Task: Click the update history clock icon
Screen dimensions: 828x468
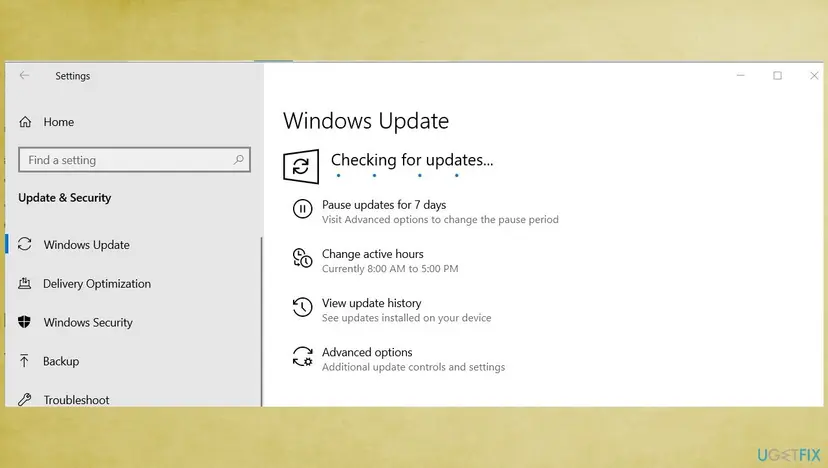Action: (x=303, y=307)
